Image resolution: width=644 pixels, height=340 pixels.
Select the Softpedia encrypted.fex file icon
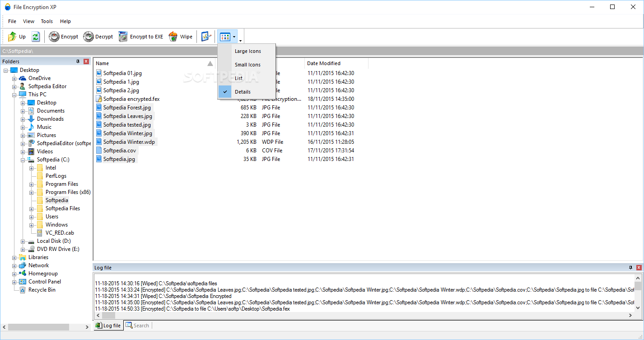(x=99, y=99)
